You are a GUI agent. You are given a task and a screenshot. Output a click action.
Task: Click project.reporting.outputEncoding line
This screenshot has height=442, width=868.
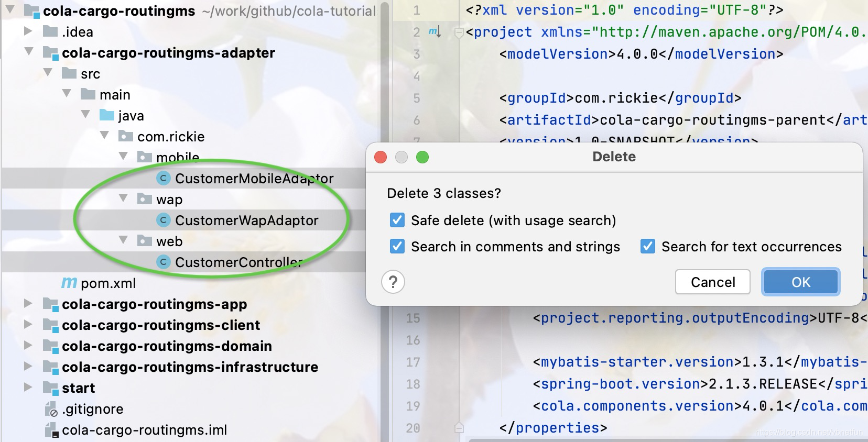700,318
